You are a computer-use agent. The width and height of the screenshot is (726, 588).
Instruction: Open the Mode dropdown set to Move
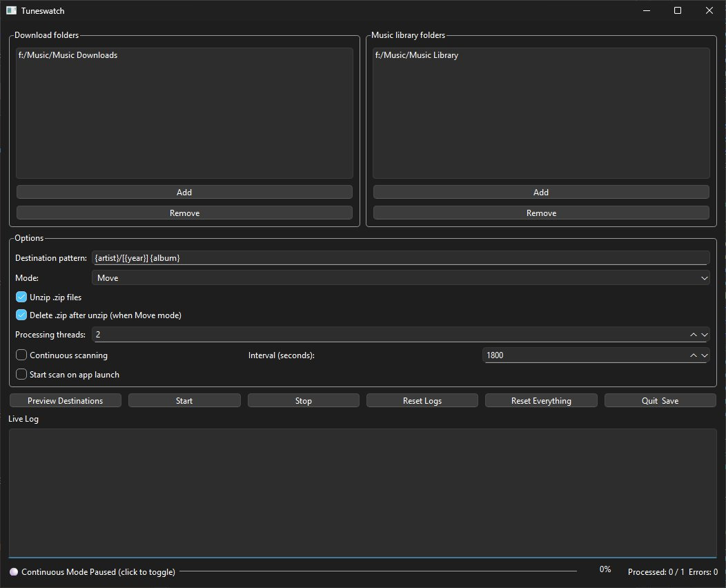(400, 278)
